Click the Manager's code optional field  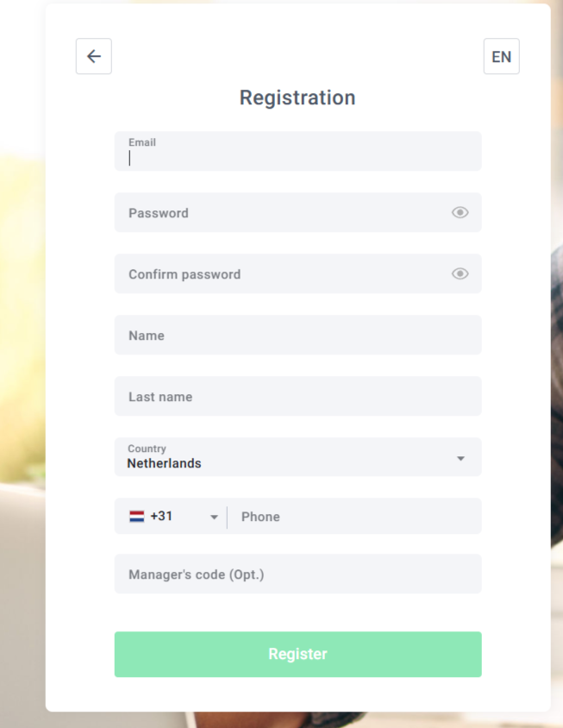click(297, 574)
